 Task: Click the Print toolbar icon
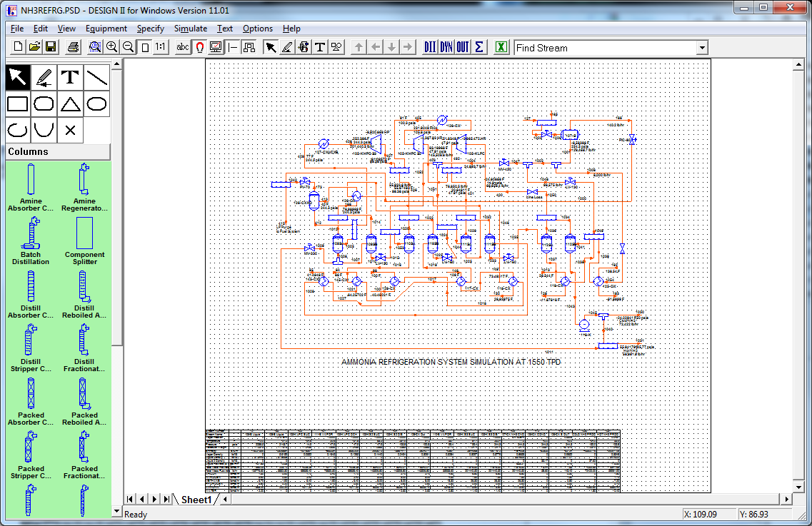click(73, 47)
